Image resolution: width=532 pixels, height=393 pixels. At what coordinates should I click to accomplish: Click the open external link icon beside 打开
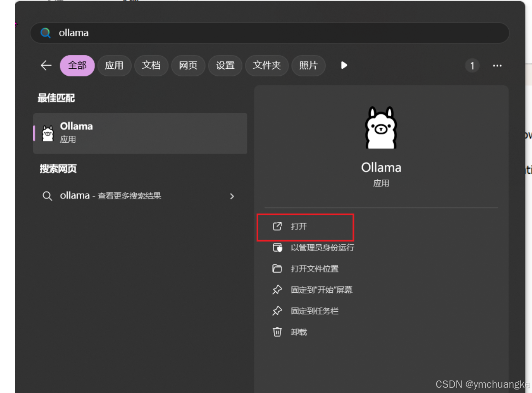(277, 227)
